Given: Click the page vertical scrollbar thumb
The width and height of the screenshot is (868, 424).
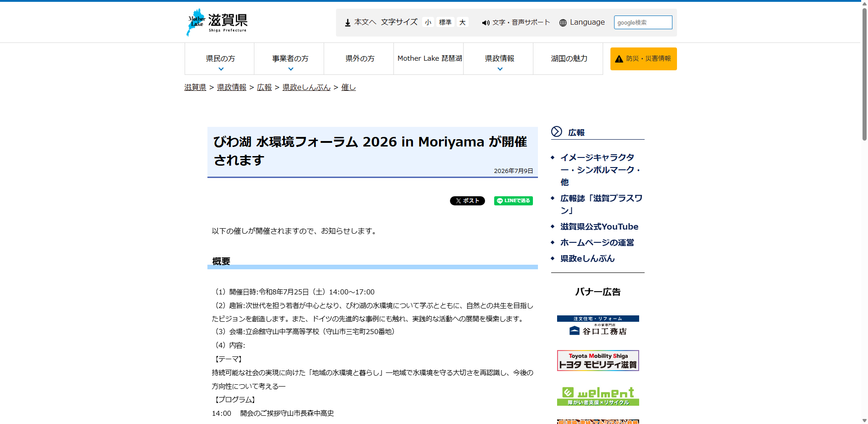Looking at the screenshot, I should click(864, 74).
